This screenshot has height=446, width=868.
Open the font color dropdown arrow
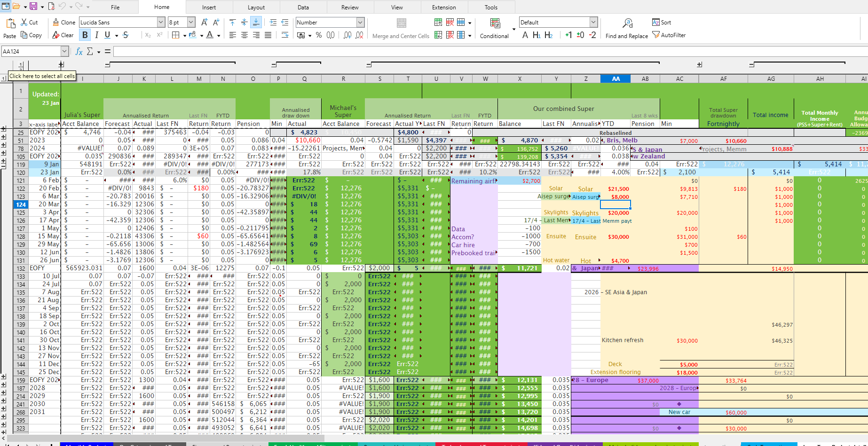[x=219, y=36]
